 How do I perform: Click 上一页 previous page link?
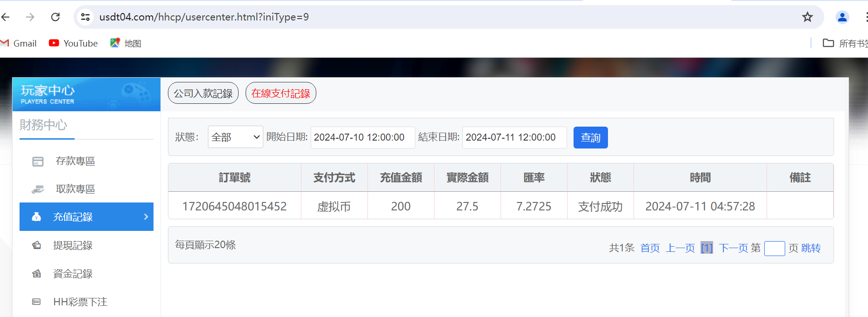(x=681, y=248)
